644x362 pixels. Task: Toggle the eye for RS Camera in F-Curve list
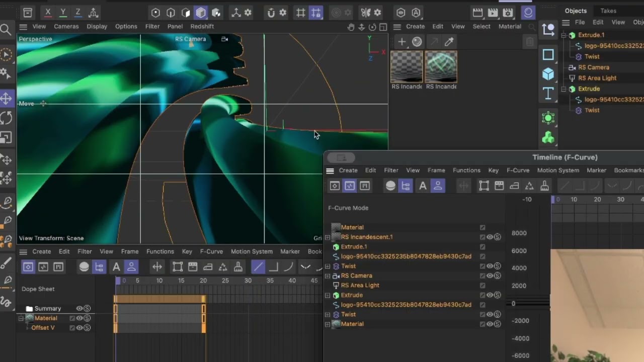point(490,276)
